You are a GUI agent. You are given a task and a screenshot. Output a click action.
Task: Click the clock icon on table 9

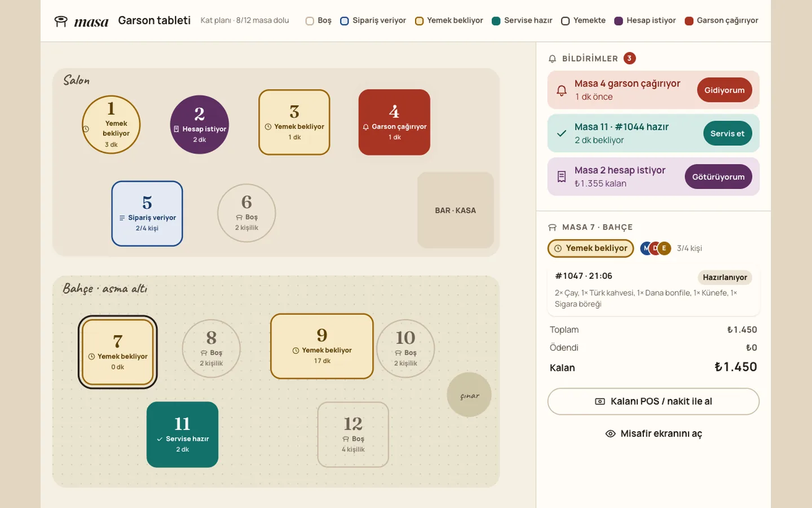pos(296,351)
